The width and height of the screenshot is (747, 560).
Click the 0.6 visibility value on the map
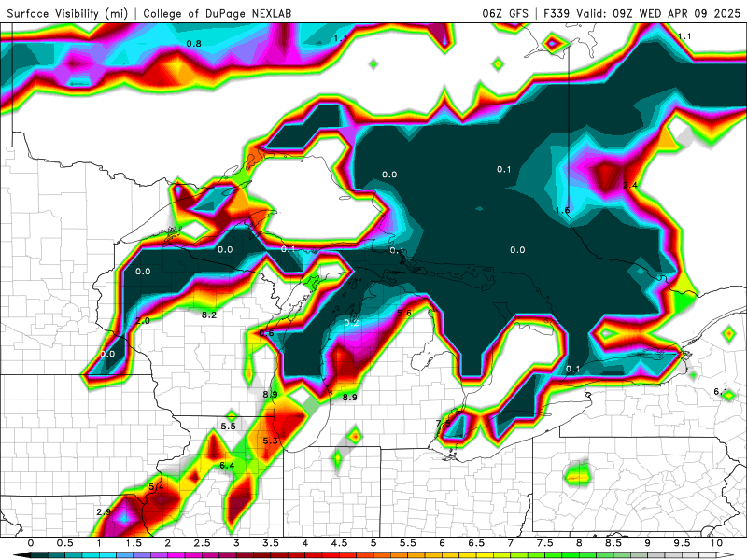(x=266, y=333)
